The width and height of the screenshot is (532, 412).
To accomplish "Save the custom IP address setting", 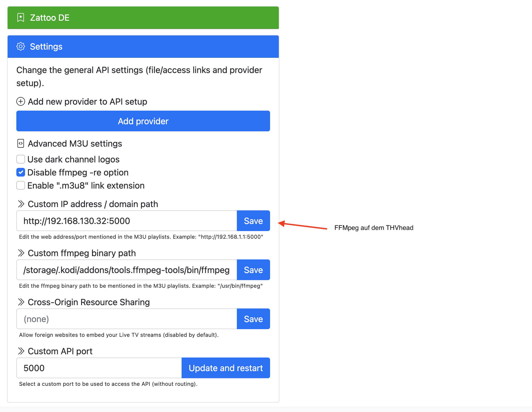I will point(253,221).
